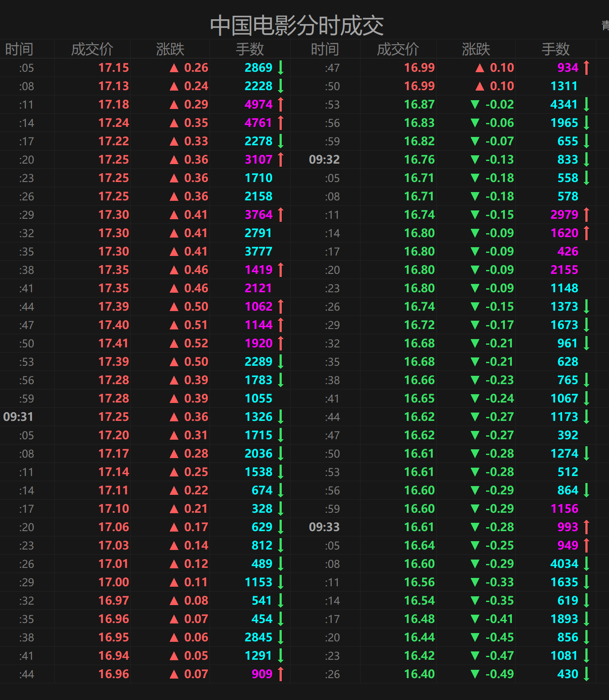This screenshot has width=609, height=700.
Task: Select the red rise triangle next to 0.05
Action: coord(174,656)
